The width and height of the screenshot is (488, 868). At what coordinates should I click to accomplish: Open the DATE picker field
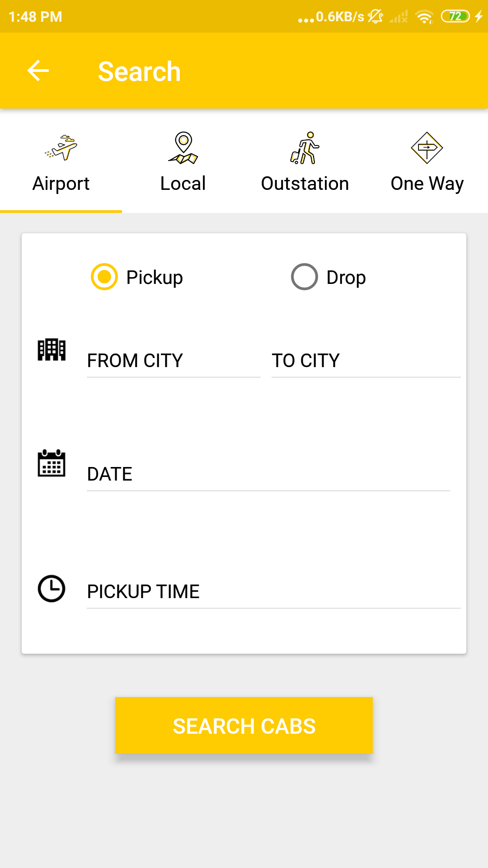268,474
